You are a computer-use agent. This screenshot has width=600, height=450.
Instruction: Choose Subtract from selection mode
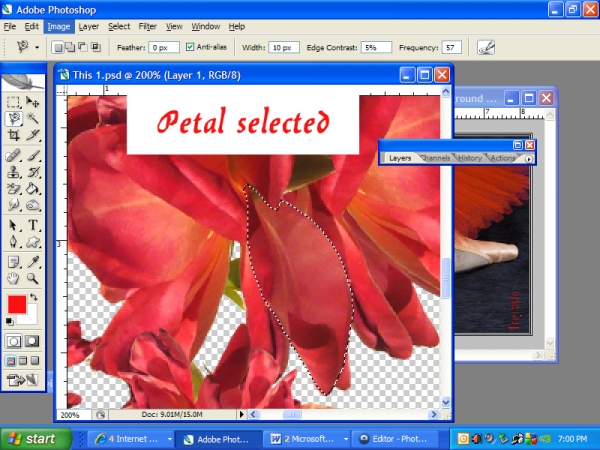pyautogui.click(x=83, y=47)
